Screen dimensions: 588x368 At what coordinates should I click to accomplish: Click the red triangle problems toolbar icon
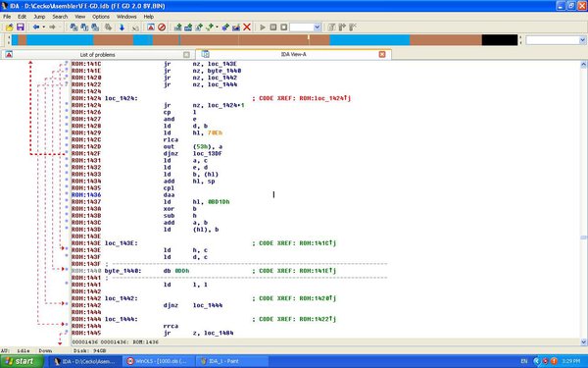[x=151, y=27]
